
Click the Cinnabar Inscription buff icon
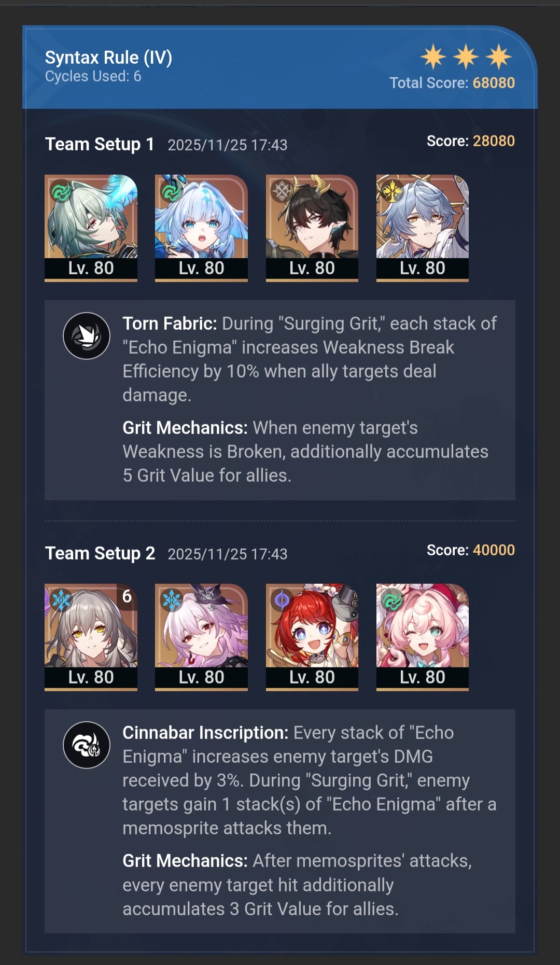pyautogui.click(x=87, y=745)
